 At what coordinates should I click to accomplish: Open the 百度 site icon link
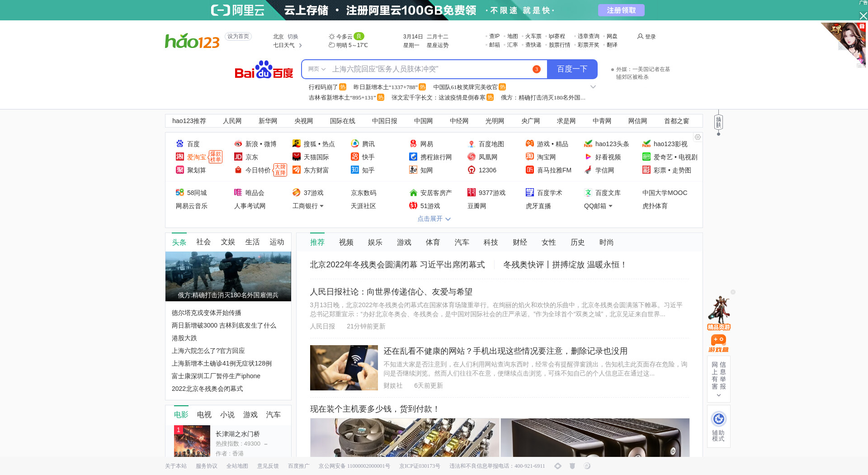180,144
